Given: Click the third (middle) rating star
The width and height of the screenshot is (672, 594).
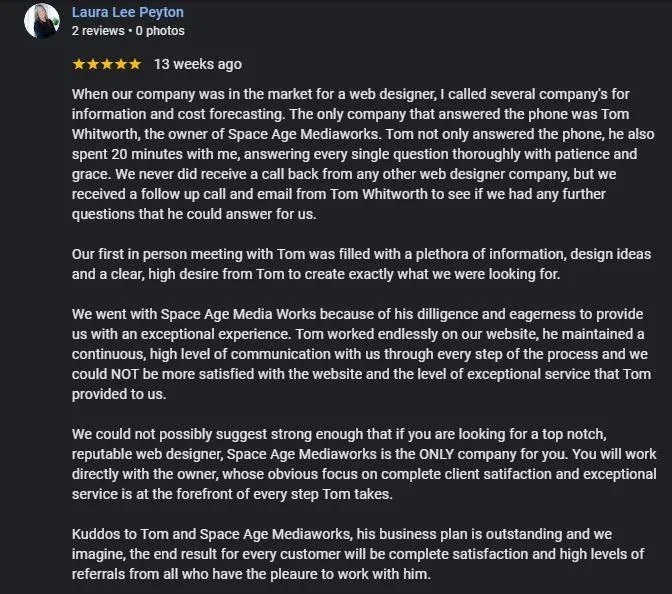Looking at the screenshot, I should (x=107, y=64).
